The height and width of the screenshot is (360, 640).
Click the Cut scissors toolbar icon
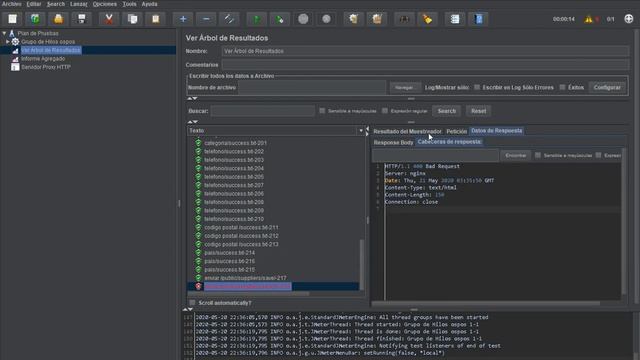pyautogui.click(x=109, y=19)
